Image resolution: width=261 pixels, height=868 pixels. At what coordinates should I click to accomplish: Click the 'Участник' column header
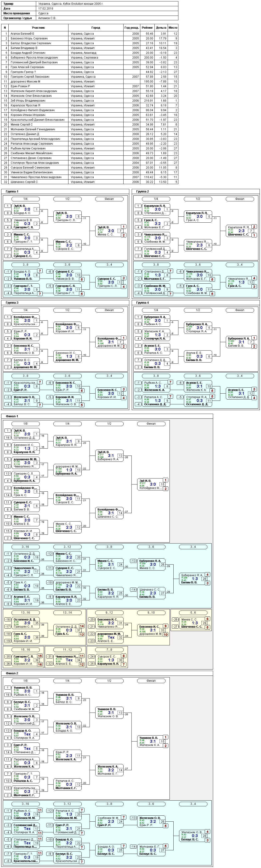pyautogui.click(x=39, y=28)
